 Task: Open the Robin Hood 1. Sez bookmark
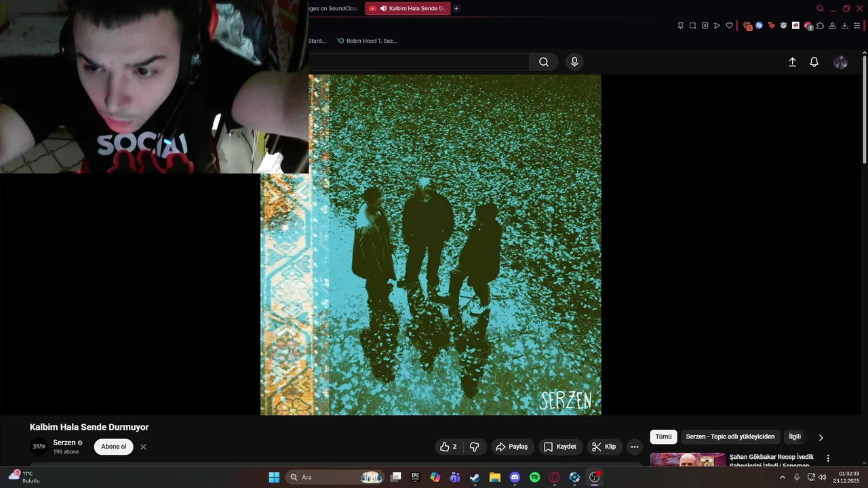tap(367, 41)
